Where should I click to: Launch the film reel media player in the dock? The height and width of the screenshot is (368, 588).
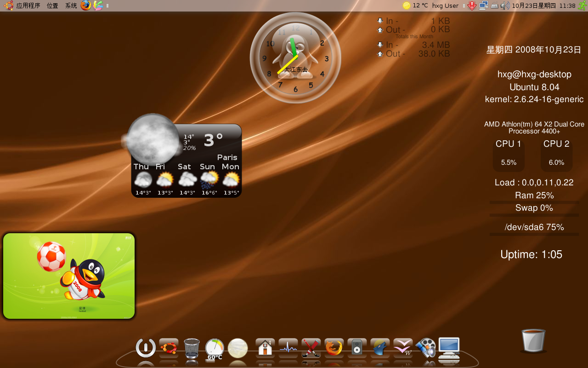426,348
